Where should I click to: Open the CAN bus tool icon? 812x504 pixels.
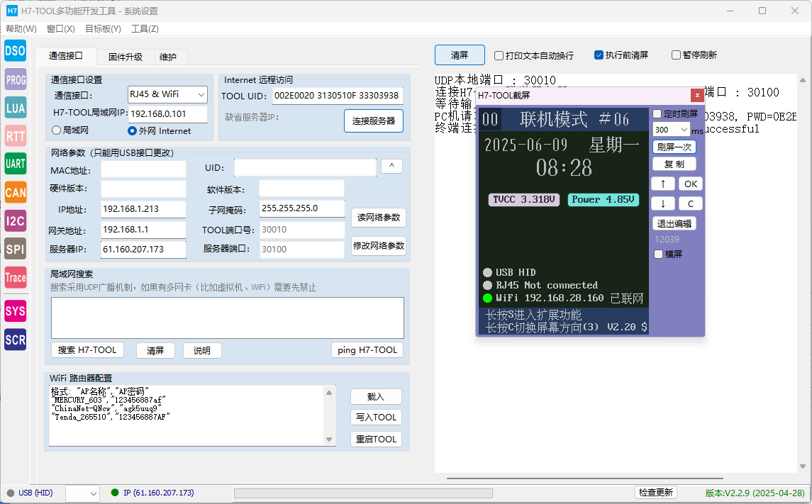tap(15, 193)
